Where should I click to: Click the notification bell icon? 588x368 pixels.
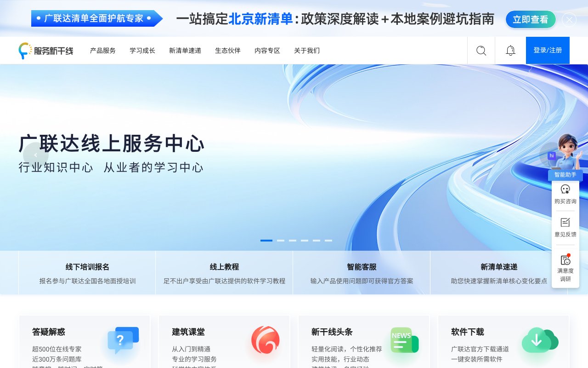[510, 51]
